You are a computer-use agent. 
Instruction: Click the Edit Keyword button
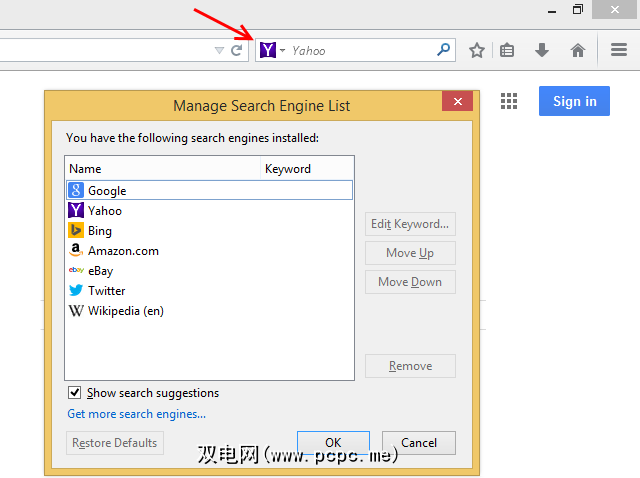pyautogui.click(x=410, y=224)
